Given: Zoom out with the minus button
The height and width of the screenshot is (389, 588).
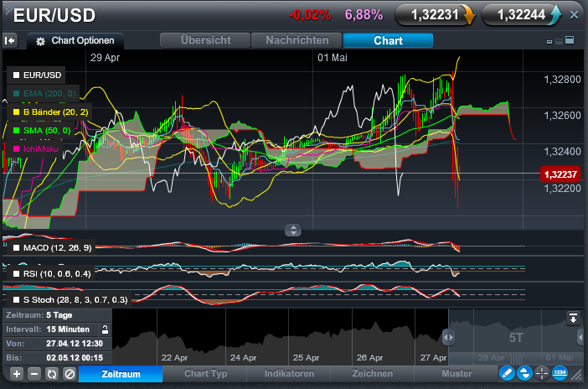Looking at the screenshot, I should [34, 374].
